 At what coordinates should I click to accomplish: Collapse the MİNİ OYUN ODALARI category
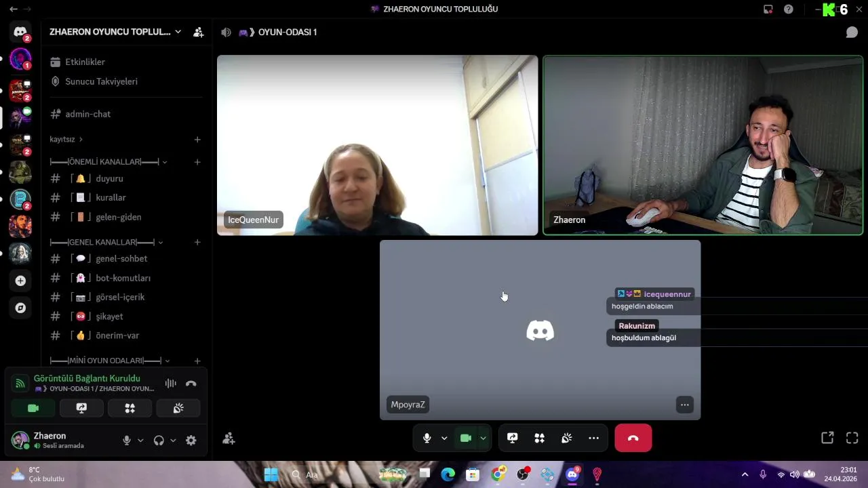110,361
